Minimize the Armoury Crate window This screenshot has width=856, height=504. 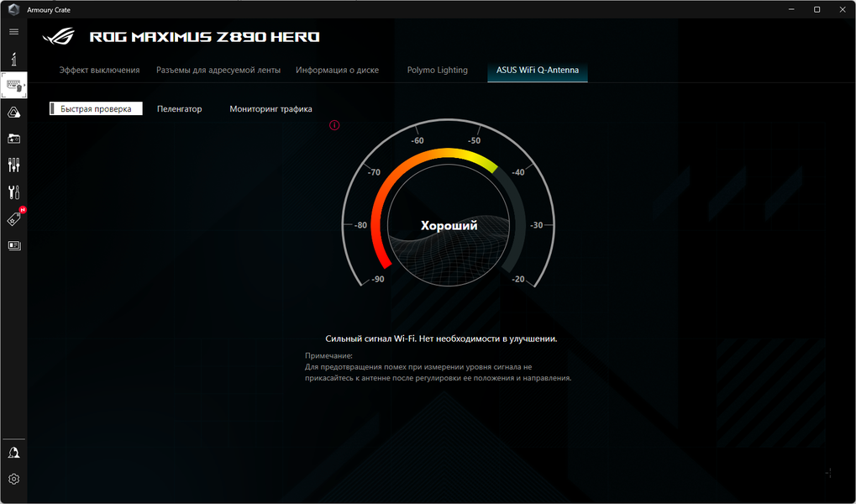(791, 9)
